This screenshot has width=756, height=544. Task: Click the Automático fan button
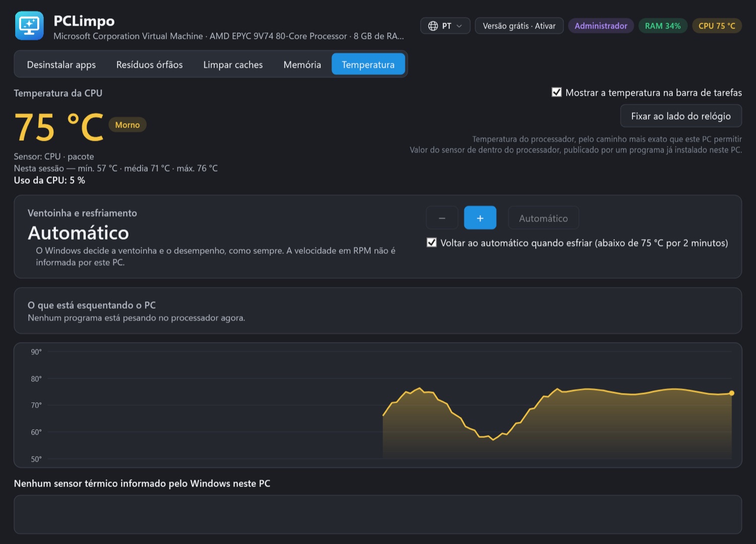point(543,218)
